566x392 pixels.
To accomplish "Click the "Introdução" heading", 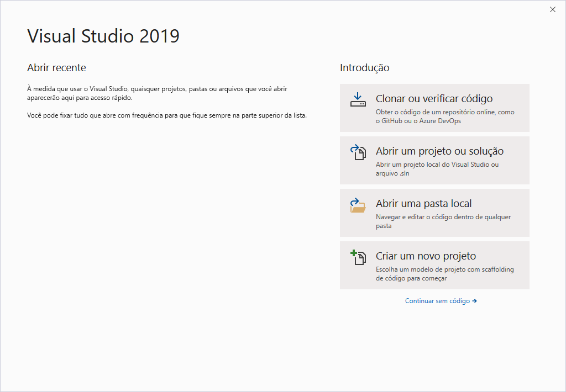I will click(365, 68).
